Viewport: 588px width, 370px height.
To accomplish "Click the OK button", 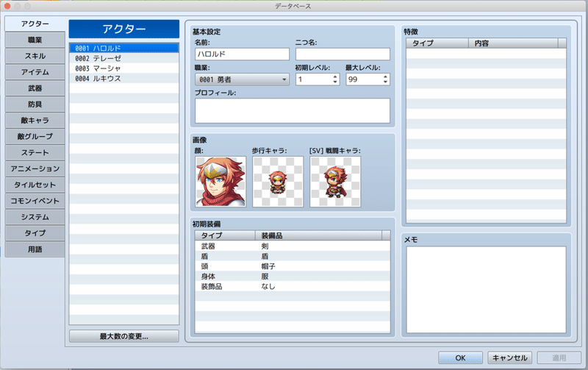I will pyautogui.click(x=461, y=358).
